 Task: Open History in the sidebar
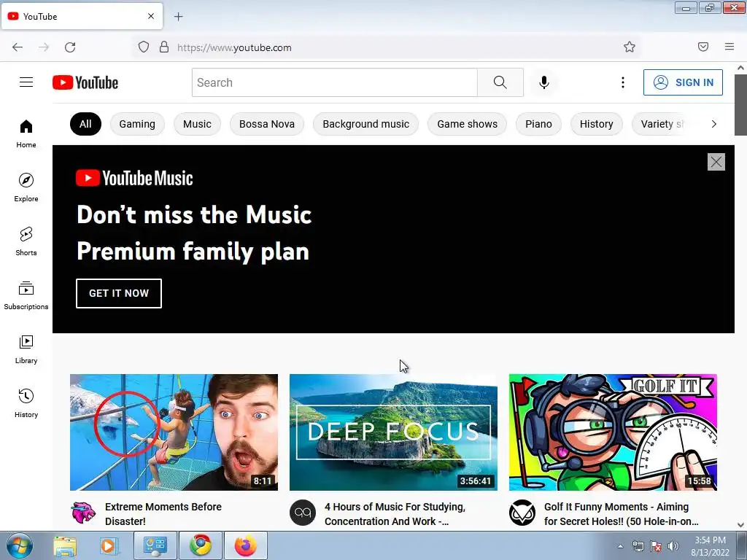point(26,403)
